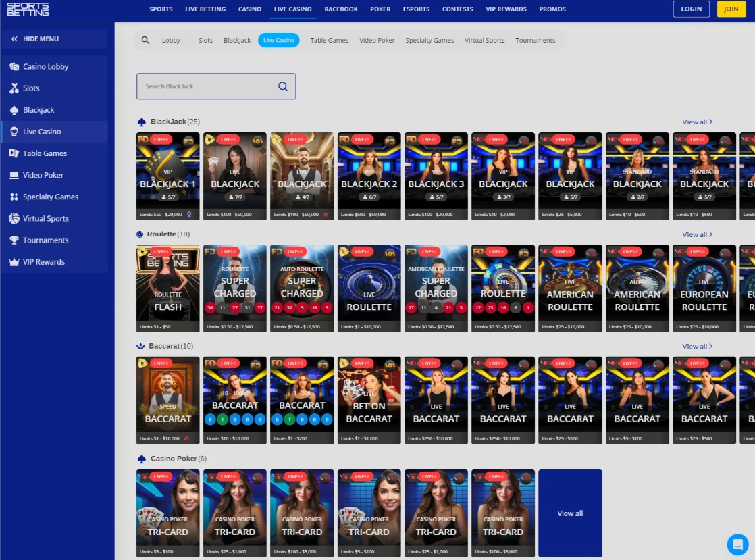755x560 pixels.
Task: Select the Blackjack spade icon in sidebar
Action: [x=14, y=110]
